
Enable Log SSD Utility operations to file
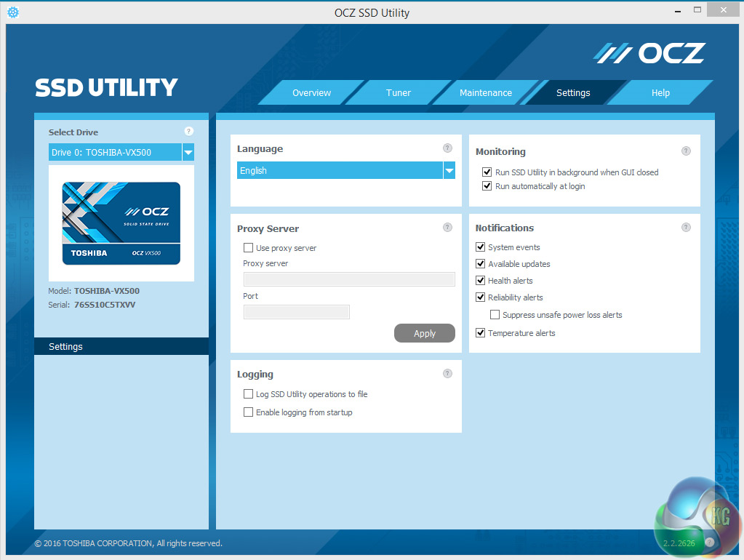(248, 394)
